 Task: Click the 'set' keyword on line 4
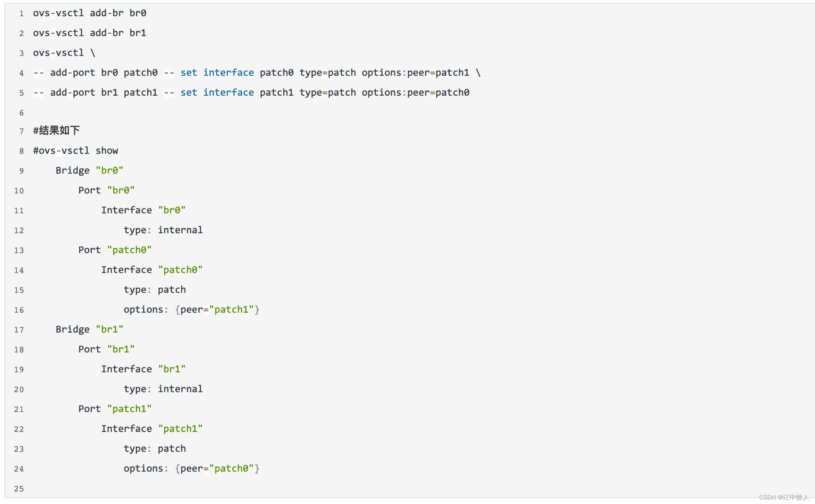[189, 73]
